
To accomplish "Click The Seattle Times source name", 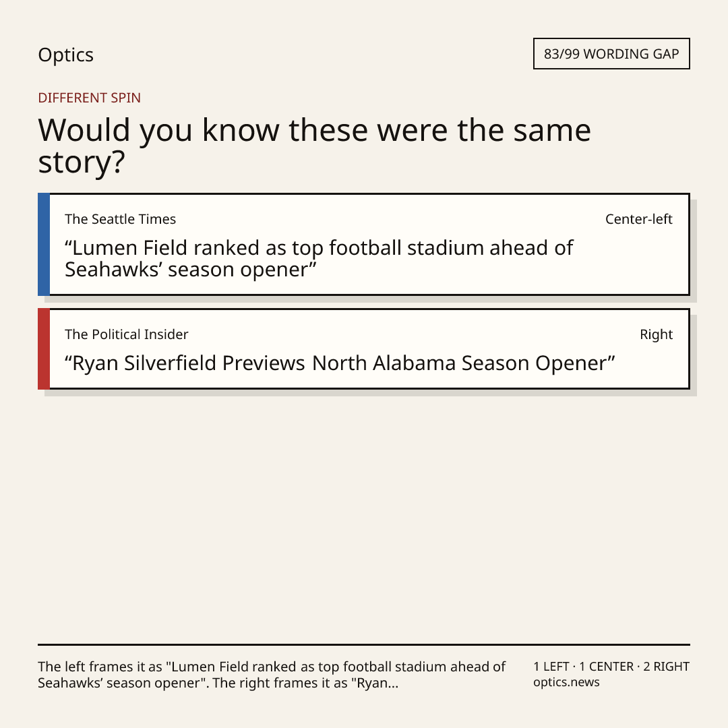I will pos(120,219).
